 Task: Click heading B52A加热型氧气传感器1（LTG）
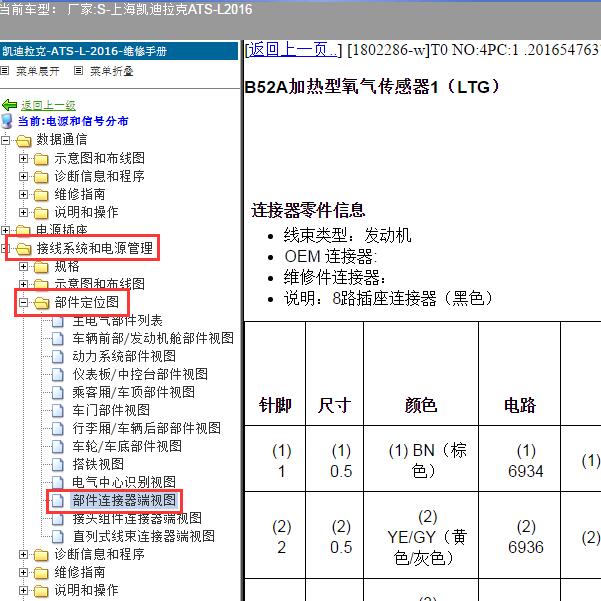click(373, 87)
